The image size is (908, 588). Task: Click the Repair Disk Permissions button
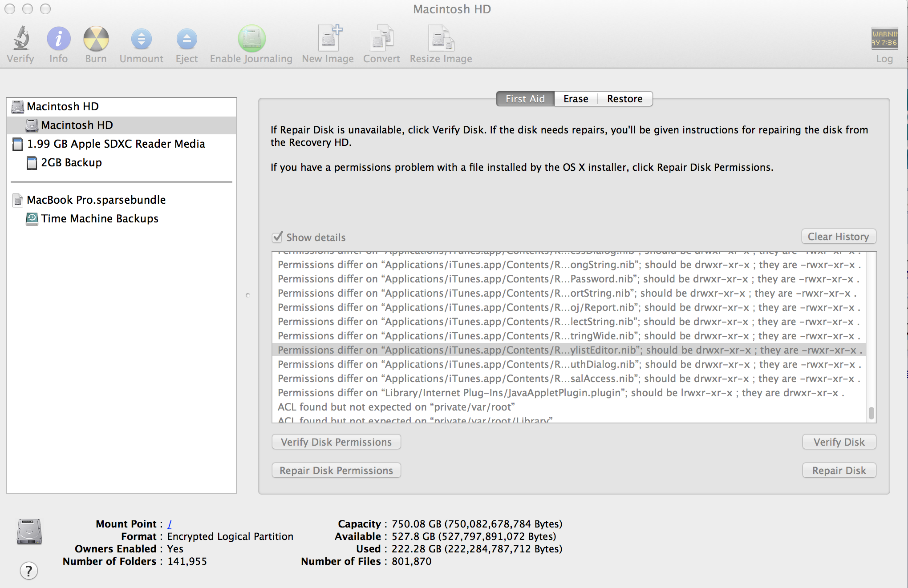pyautogui.click(x=336, y=471)
